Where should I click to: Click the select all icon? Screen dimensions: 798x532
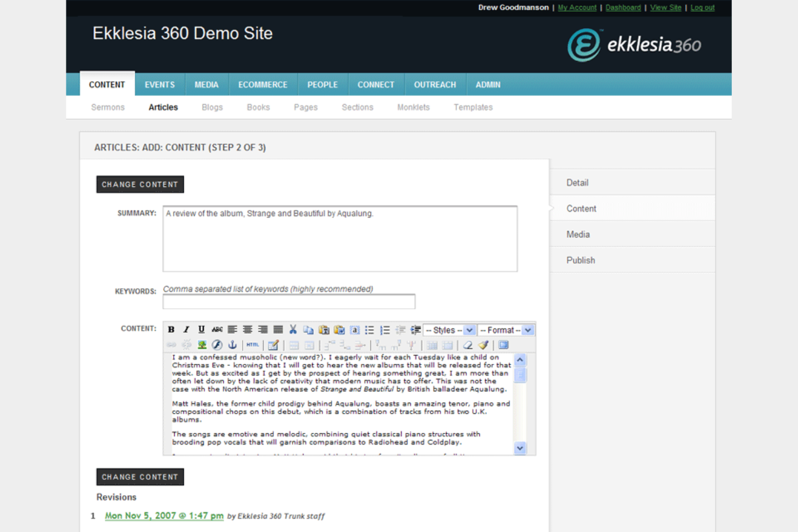tap(354, 330)
